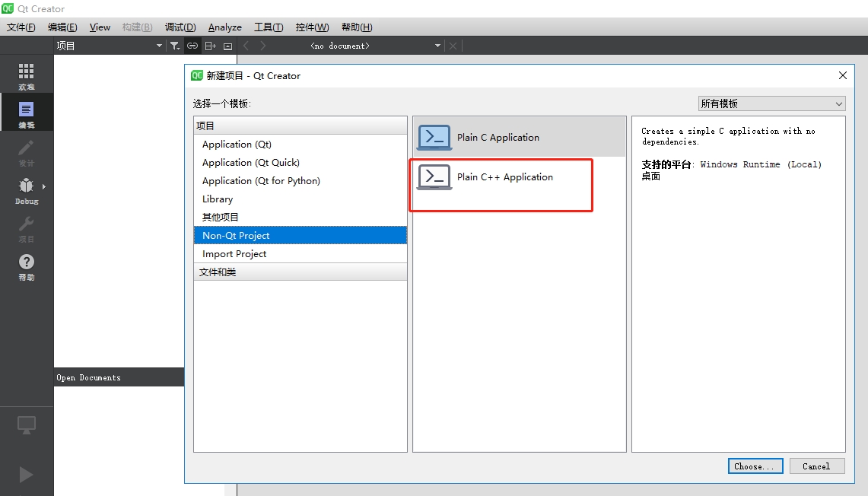Viewport: 868px width, 496px height.
Task: Select the 其他项目 category
Action: tap(300, 218)
